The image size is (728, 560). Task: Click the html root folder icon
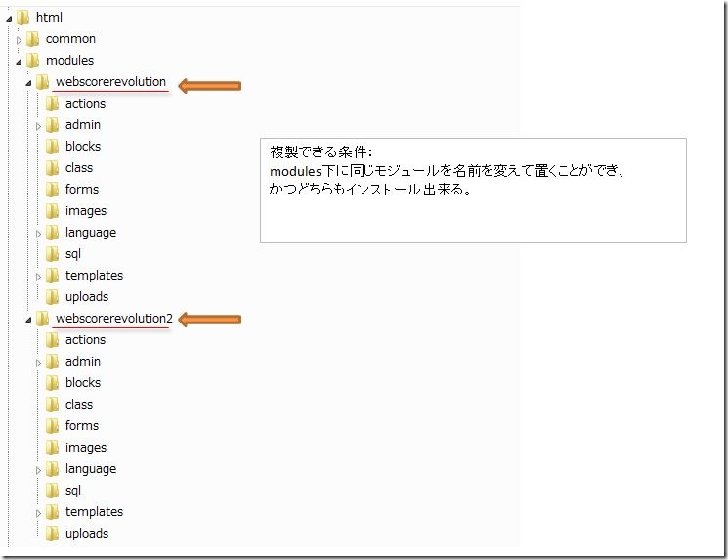pos(22,18)
